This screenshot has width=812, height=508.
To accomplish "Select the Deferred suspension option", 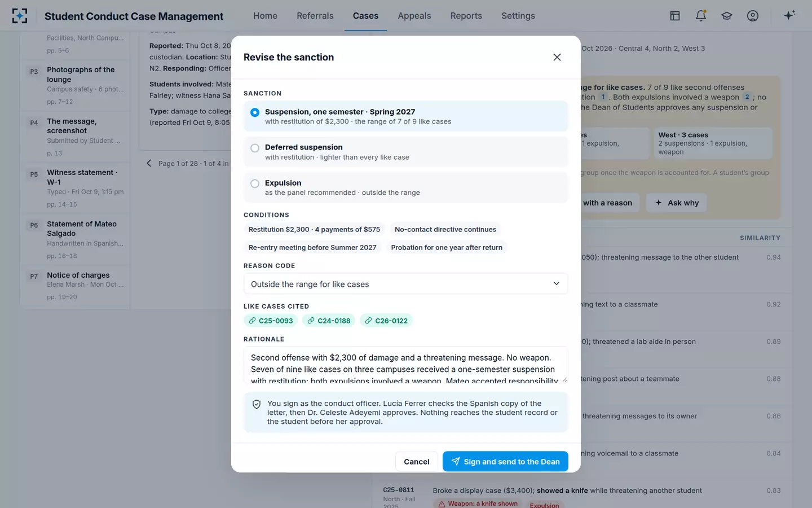I will [405, 152].
